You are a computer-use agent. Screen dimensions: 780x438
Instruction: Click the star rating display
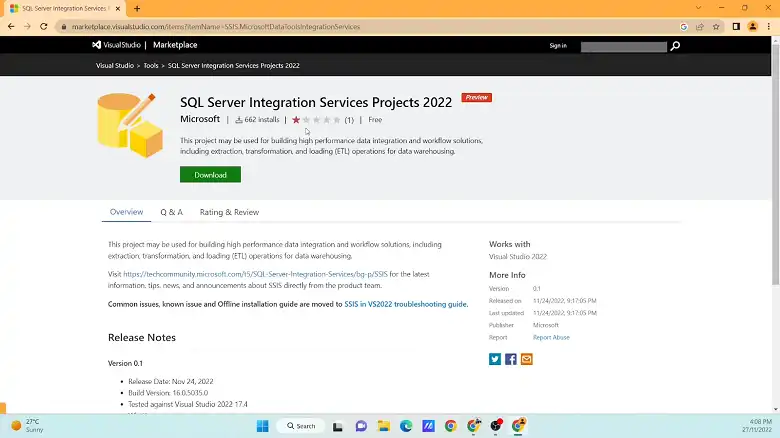point(316,120)
